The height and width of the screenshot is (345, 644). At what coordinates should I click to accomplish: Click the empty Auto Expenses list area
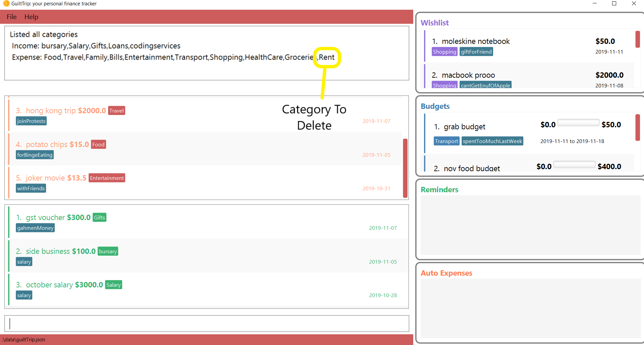click(530, 308)
